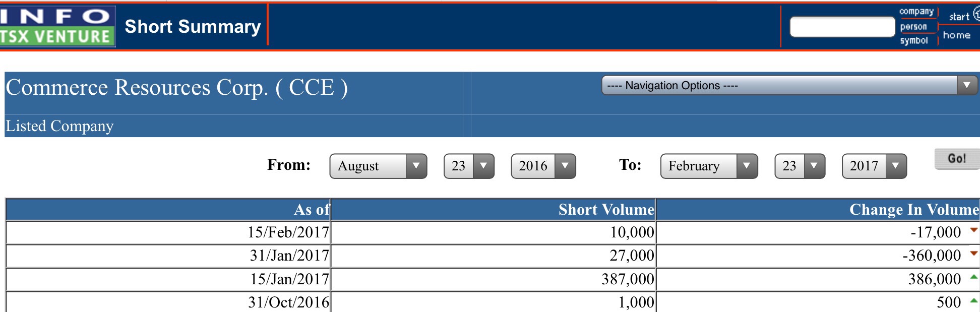Click the 386,000 change value
The height and width of the screenshot is (312, 980).
935,279
